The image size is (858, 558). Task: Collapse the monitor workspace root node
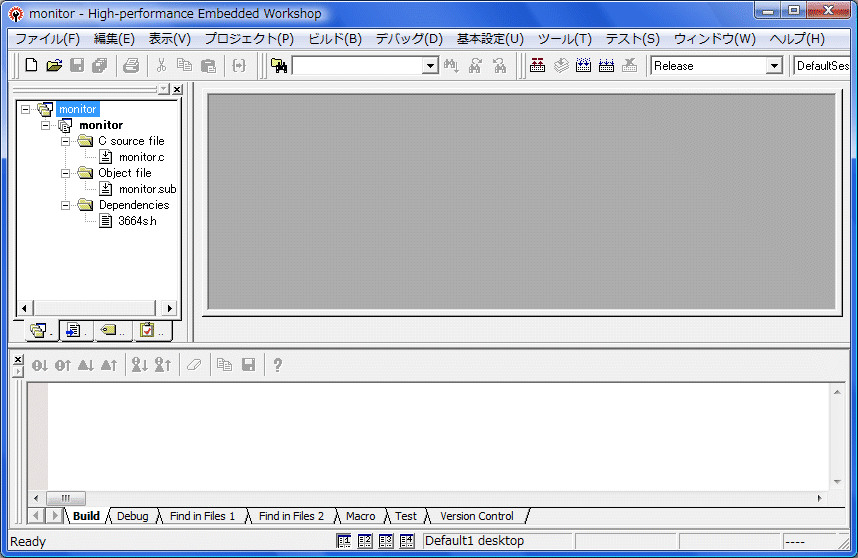(x=25, y=109)
